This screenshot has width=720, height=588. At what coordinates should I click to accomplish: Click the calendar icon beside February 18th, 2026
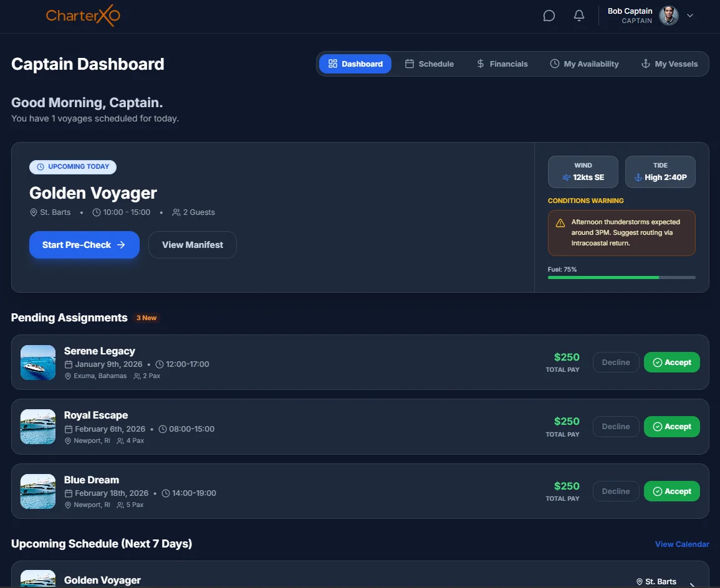[69, 493]
